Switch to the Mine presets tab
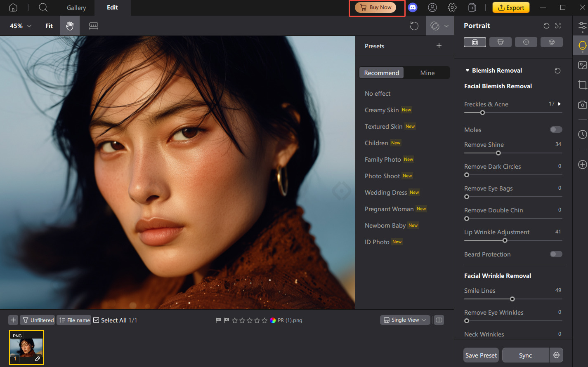 [x=427, y=73]
